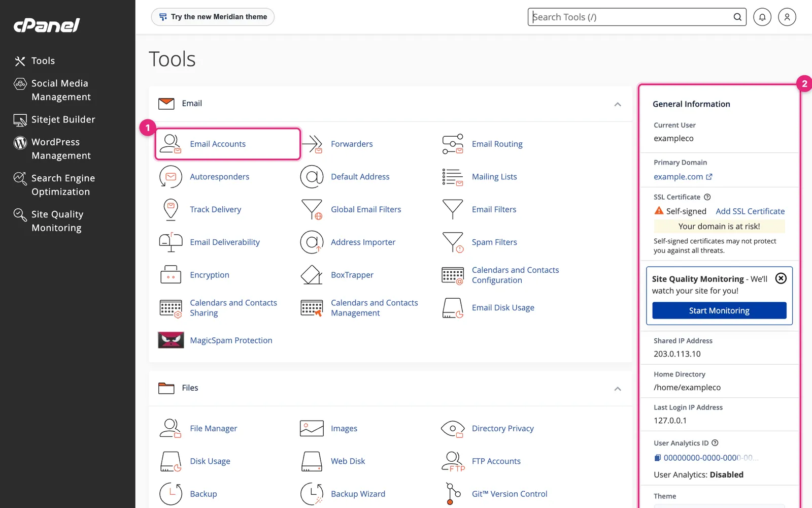
Task: Open the BoxTrapper icon
Action: [x=312, y=275]
